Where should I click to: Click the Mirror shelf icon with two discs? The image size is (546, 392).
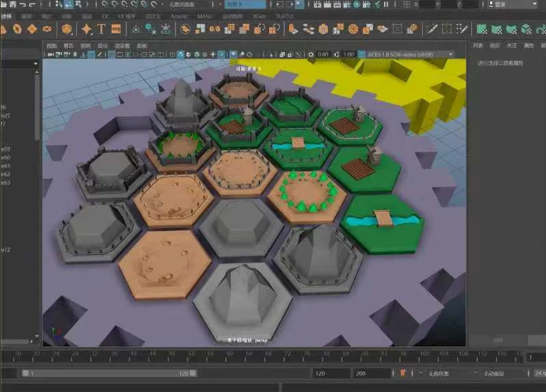[215, 29]
